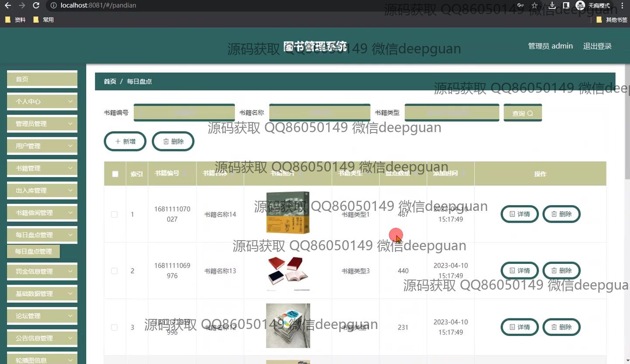The height and width of the screenshot is (364, 630).
Task: Click the sort icon beside 书籍编号 header
Action: [x=185, y=174]
